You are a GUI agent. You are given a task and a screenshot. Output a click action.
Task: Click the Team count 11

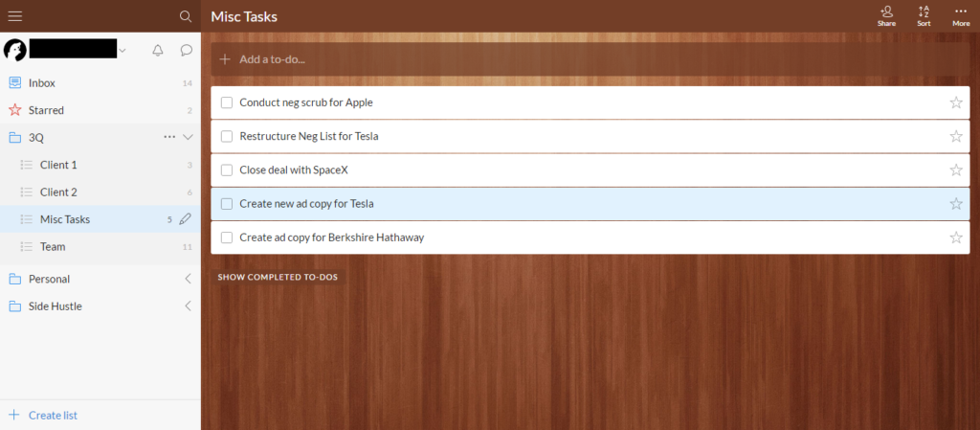click(x=188, y=247)
